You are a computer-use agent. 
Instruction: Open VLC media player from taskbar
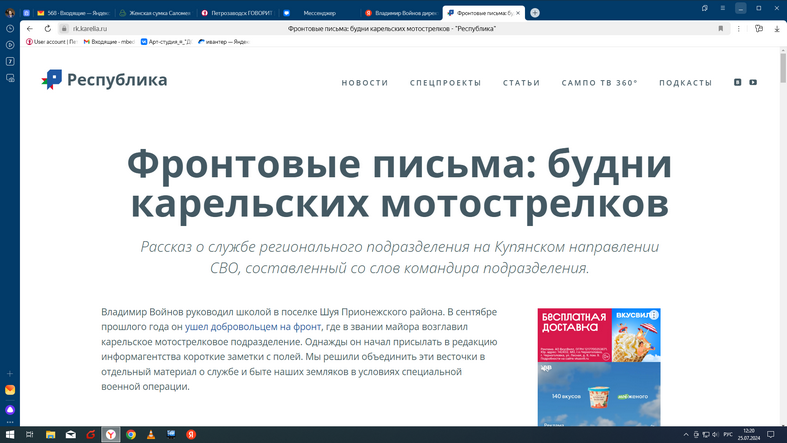coord(151,434)
